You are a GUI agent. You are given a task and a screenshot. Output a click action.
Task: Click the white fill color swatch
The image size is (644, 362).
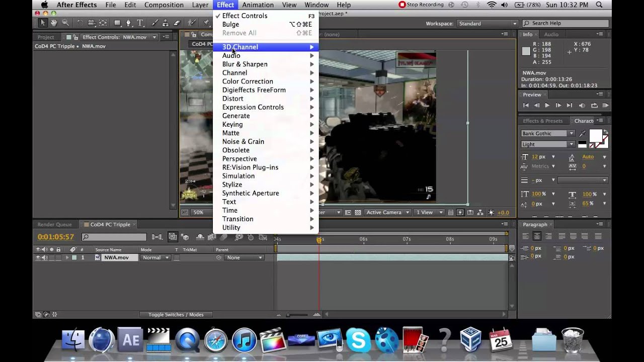tap(595, 136)
